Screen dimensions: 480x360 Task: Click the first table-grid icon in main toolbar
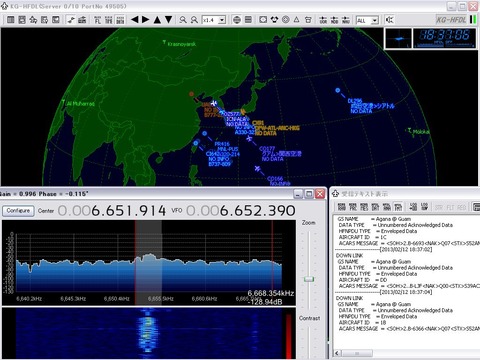pos(11,20)
